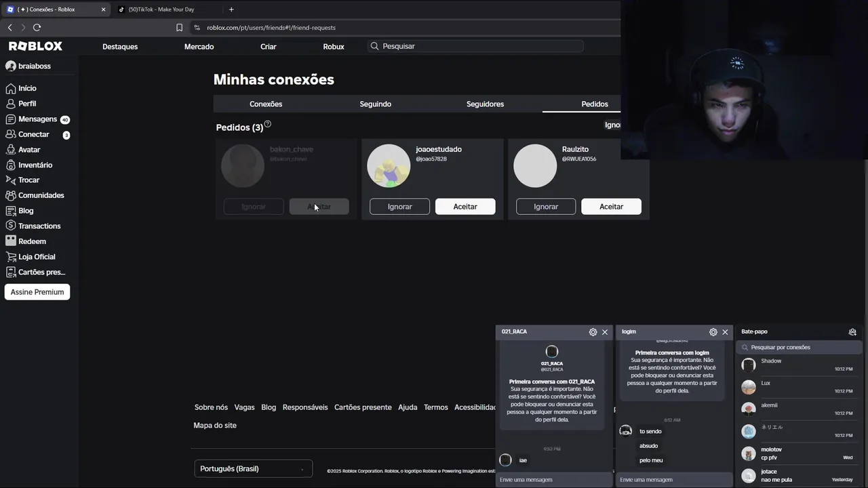This screenshot has height=488, width=868.
Task: Open Raulzito profile name link
Action: pyautogui.click(x=575, y=149)
